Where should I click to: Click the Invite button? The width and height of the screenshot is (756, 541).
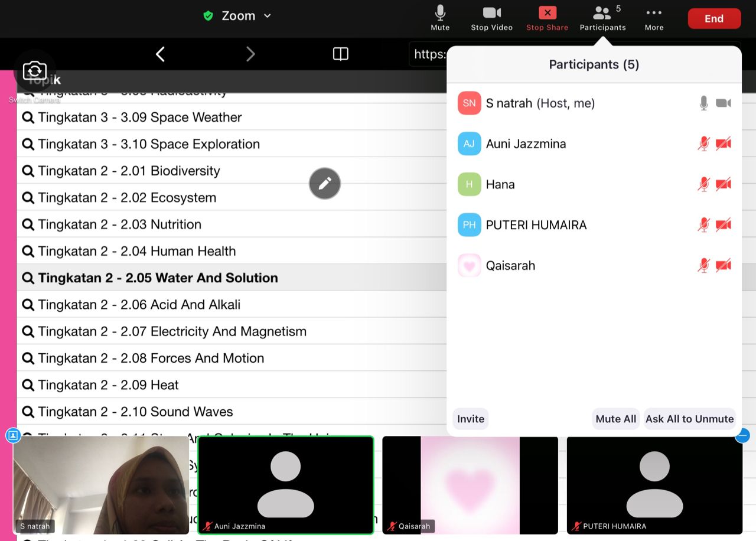click(x=471, y=419)
